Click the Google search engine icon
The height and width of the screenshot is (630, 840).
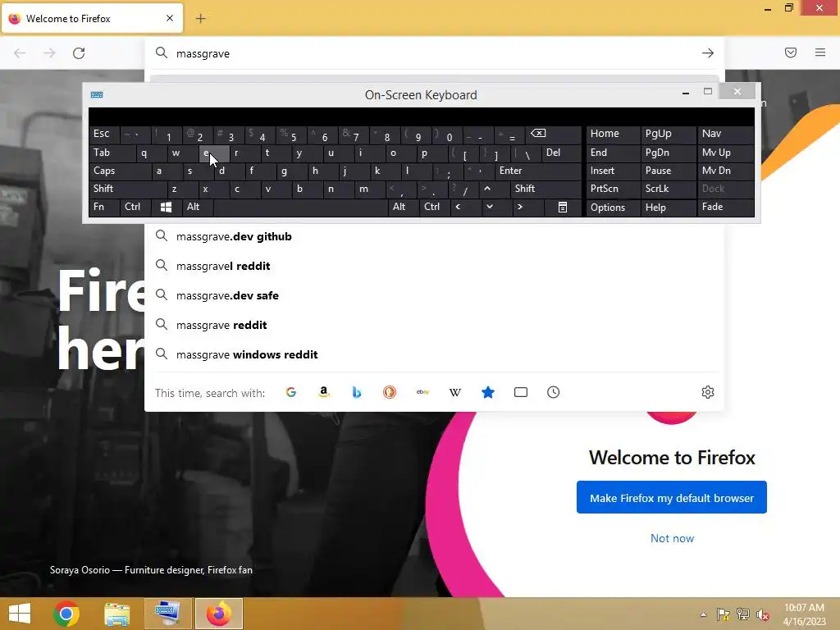coord(291,392)
